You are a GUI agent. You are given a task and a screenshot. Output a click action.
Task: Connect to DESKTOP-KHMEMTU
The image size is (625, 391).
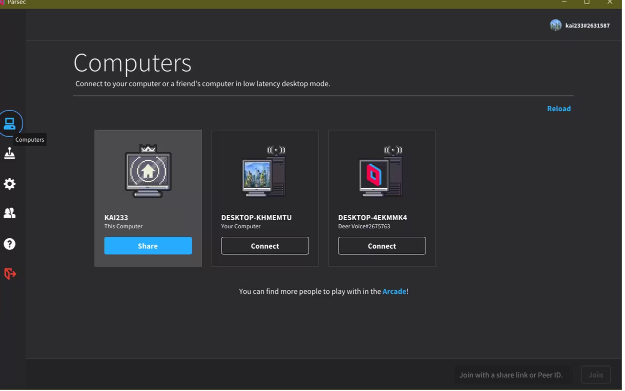click(265, 246)
